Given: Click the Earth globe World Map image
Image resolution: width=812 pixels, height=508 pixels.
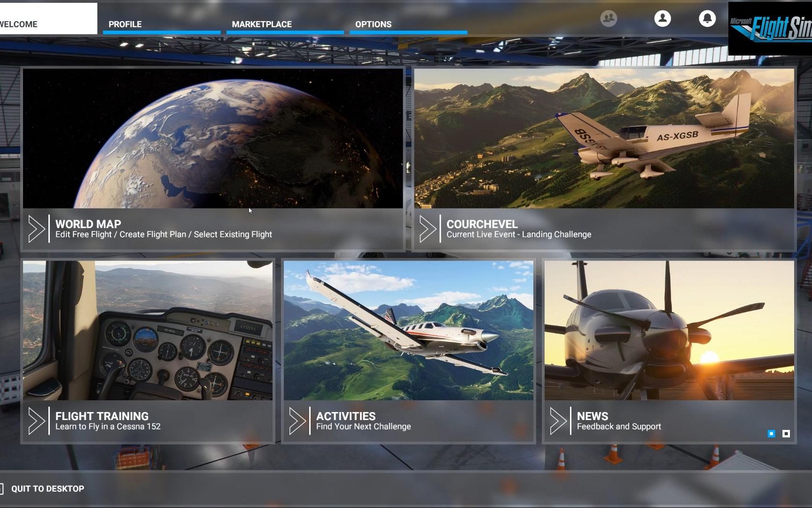Looking at the screenshot, I should pyautogui.click(x=213, y=138).
